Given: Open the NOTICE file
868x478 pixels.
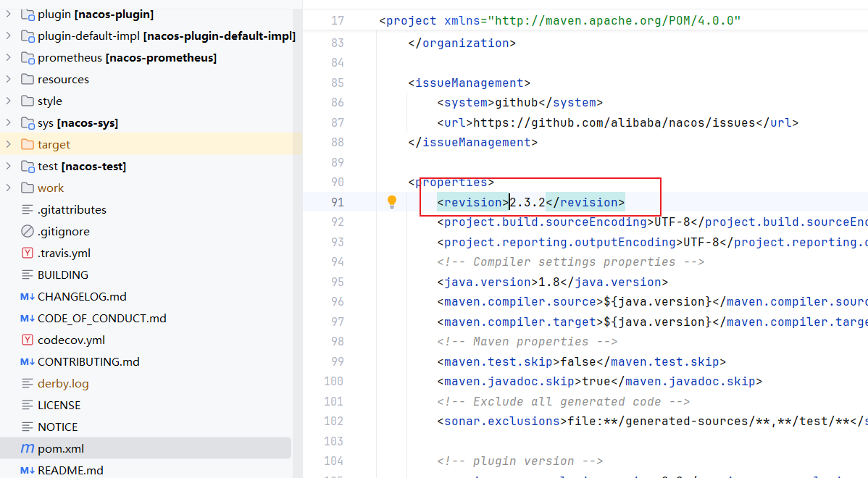Looking at the screenshot, I should click(57, 427).
